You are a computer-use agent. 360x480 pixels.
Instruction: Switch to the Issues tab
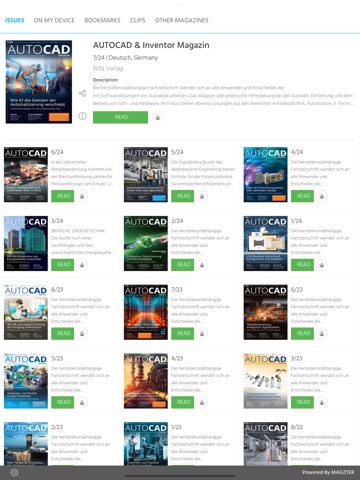[x=14, y=20]
